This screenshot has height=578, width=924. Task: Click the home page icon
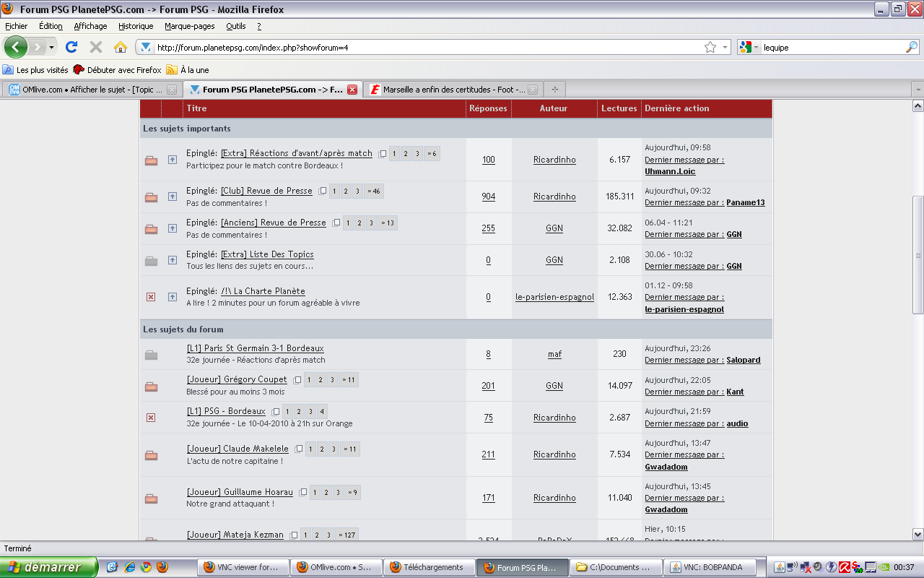(x=121, y=47)
